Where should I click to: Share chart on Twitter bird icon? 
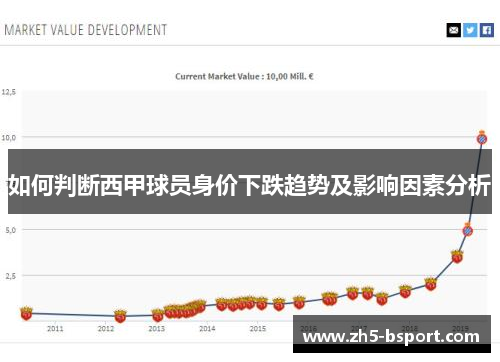click(470, 30)
